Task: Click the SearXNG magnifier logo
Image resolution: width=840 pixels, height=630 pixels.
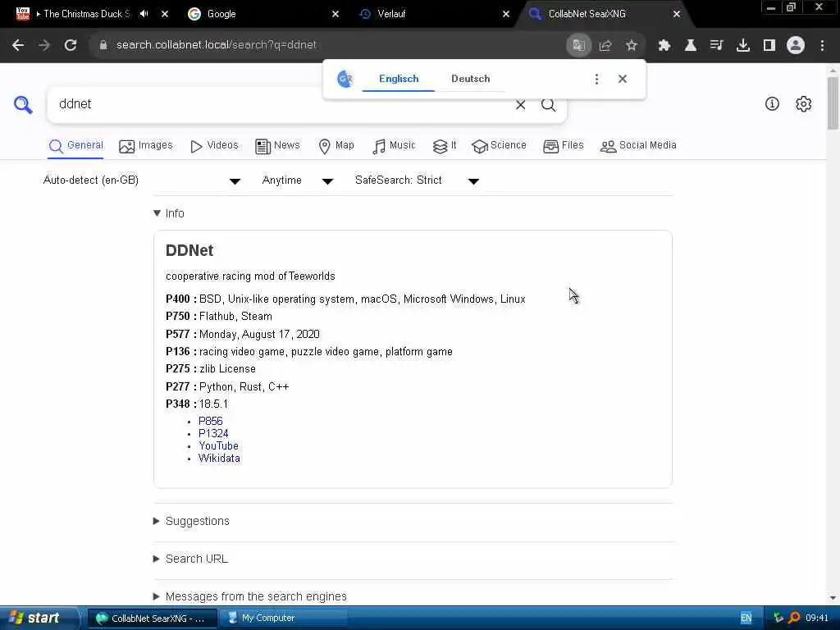Action: 23,104
